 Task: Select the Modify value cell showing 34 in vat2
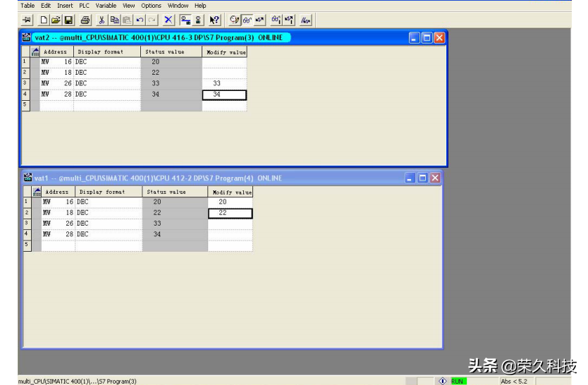click(224, 94)
